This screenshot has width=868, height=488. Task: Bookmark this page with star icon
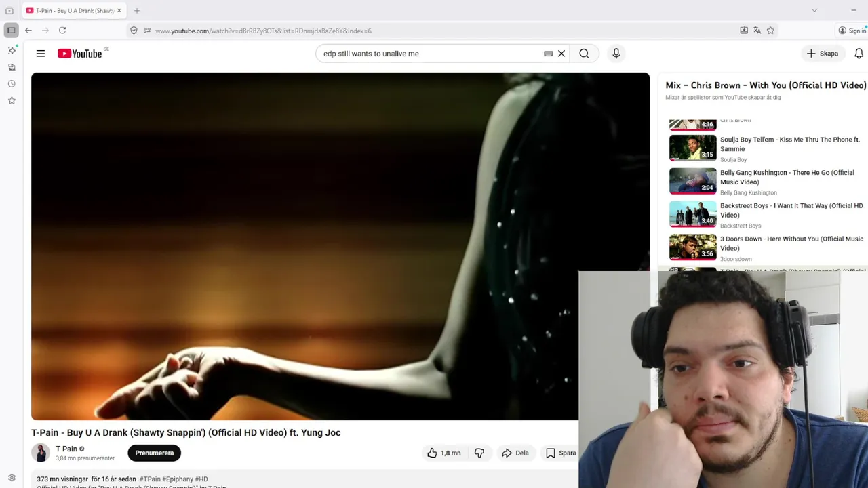(x=770, y=30)
